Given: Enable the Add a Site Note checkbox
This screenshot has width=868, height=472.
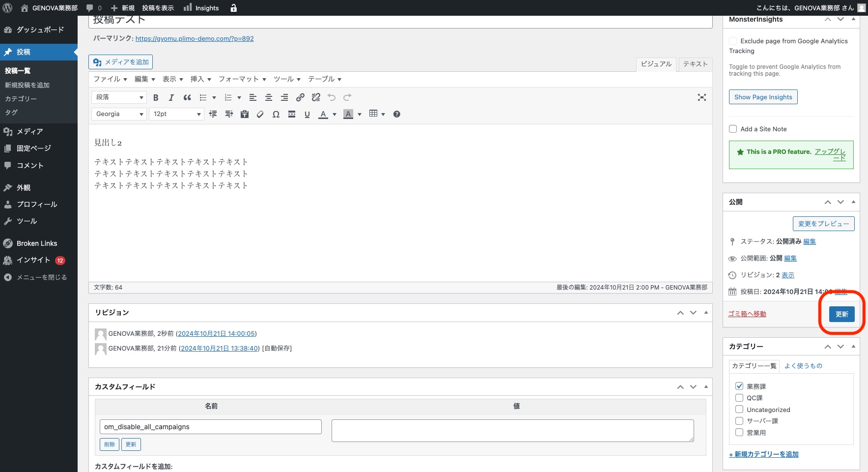Looking at the screenshot, I should [x=733, y=129].
